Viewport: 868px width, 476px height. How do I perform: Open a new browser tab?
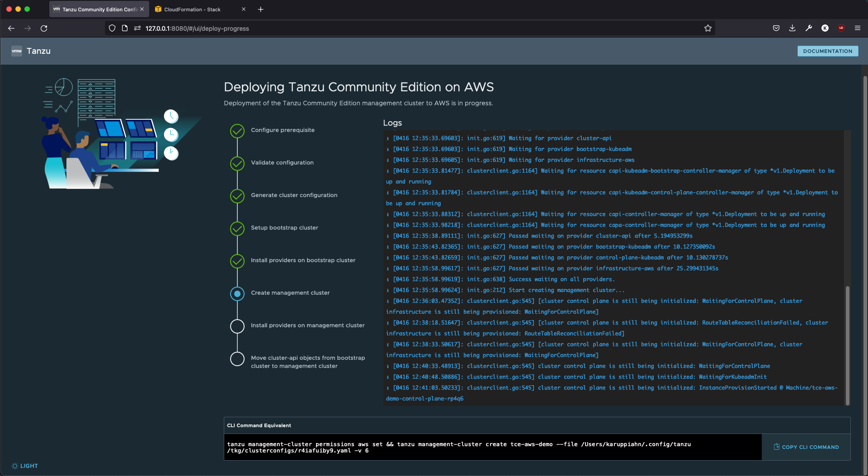click(x=261, y=9)
